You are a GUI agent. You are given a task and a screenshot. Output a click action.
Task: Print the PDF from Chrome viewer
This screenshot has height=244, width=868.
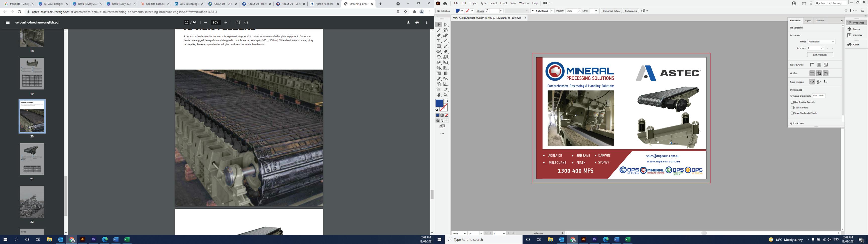coord(417,22)
